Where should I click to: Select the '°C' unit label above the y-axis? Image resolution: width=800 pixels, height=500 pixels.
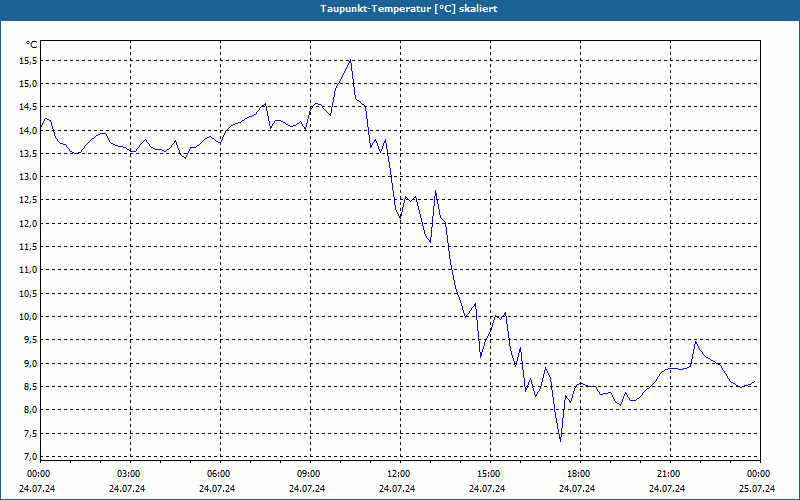pyautogui.click(x=32, y=45)
